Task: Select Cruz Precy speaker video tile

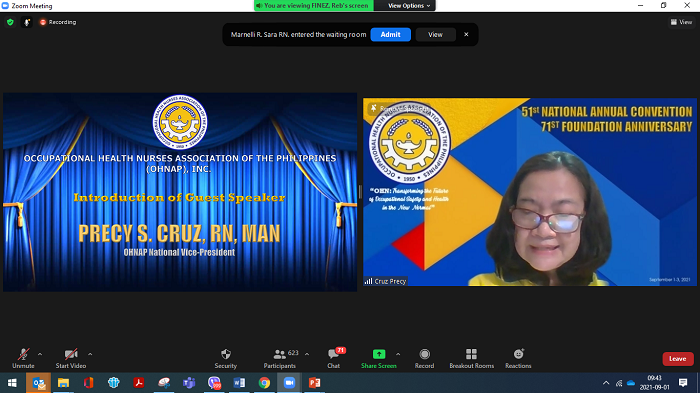Action: (x=530, y=192)
